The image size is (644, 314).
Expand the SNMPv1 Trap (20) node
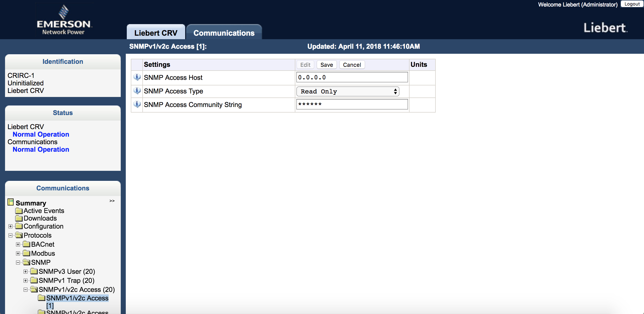coord(26,281)
